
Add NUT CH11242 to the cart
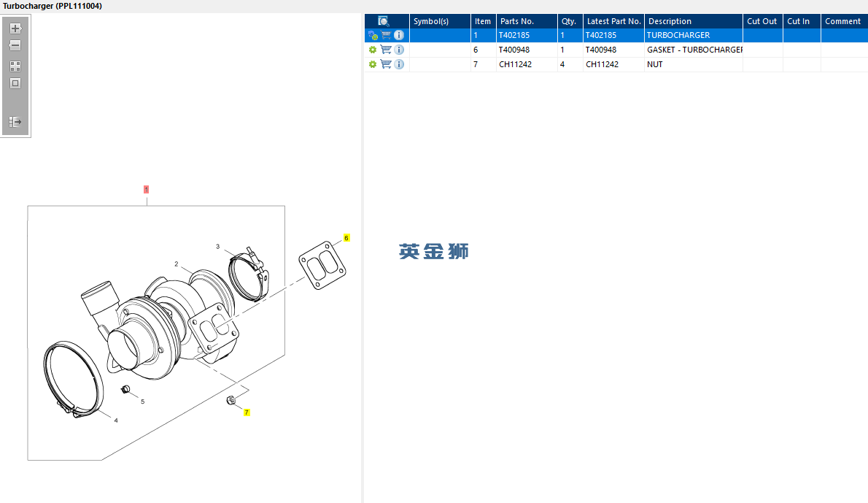click(386, 64)
